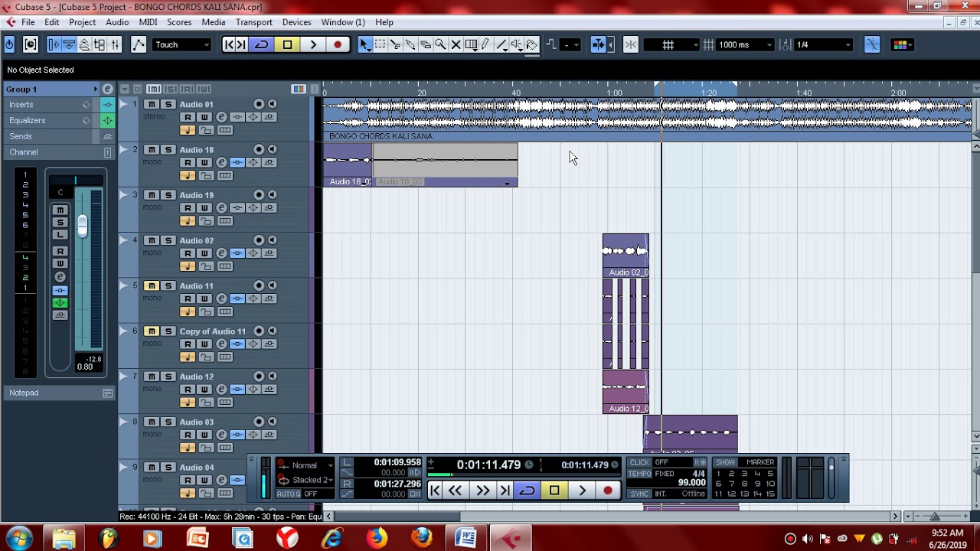The height and width of the screenshot is (551, 980).
Task: Open Edit Channel Settings for Audio 02
Action: pos(221,253)
